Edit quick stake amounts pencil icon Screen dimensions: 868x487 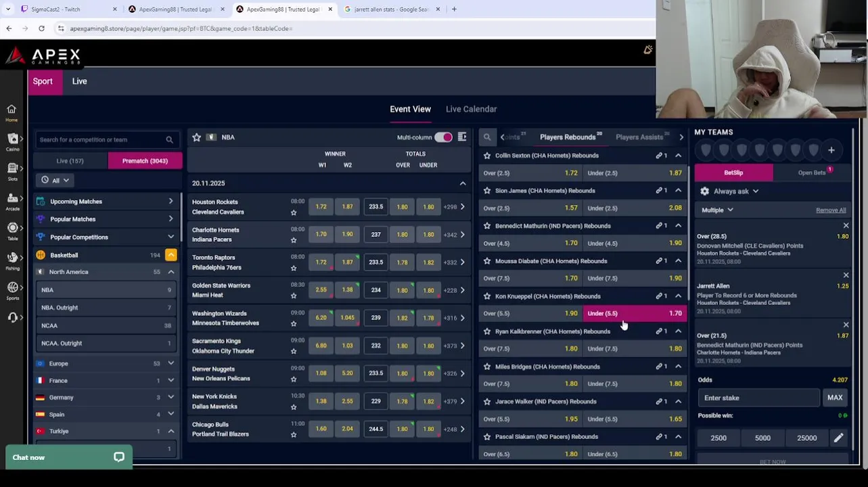coord(838,438)
